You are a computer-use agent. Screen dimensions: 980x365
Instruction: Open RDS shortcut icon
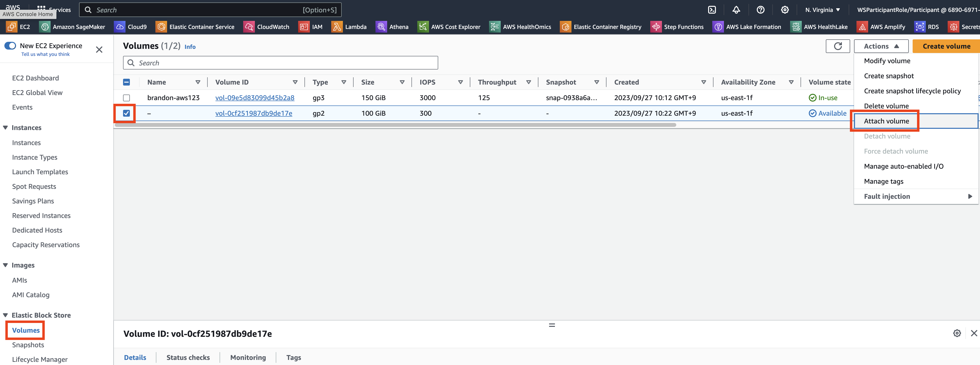click(919, 27)
